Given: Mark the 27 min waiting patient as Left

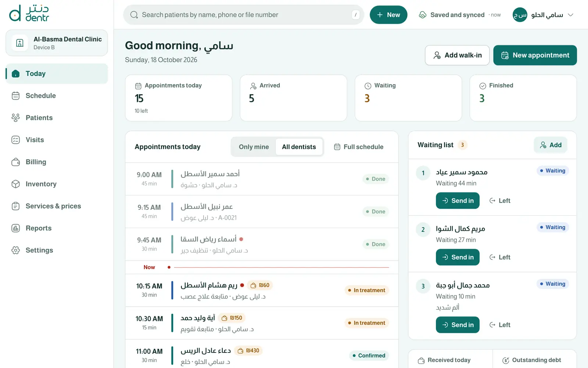Looking at the screenshot, I should (500, 257).
